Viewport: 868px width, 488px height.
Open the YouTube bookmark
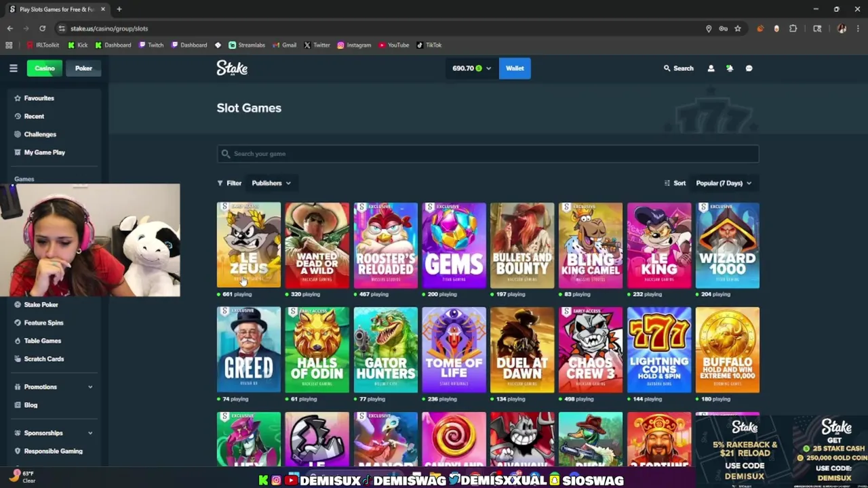coord(394,45)
